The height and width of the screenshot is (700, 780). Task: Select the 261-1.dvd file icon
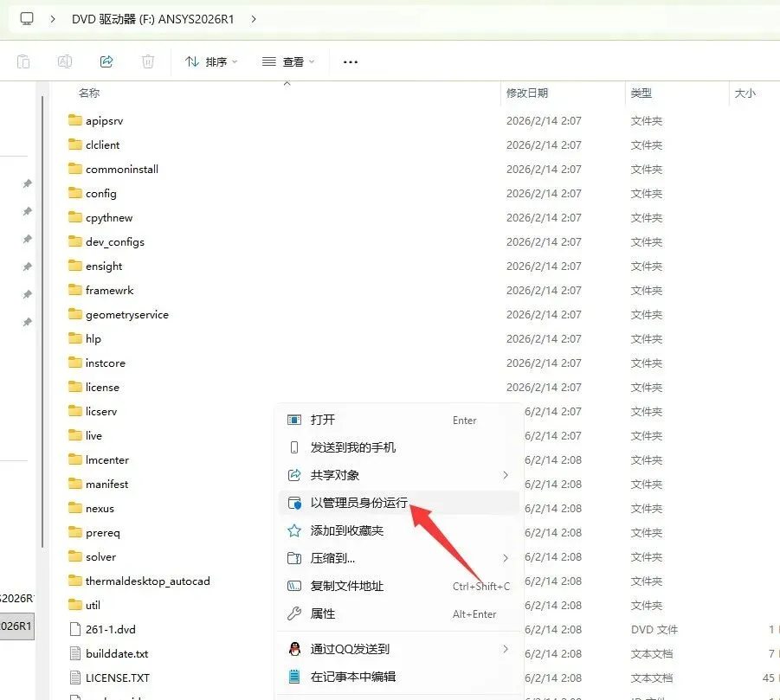(x=75, y=629)
